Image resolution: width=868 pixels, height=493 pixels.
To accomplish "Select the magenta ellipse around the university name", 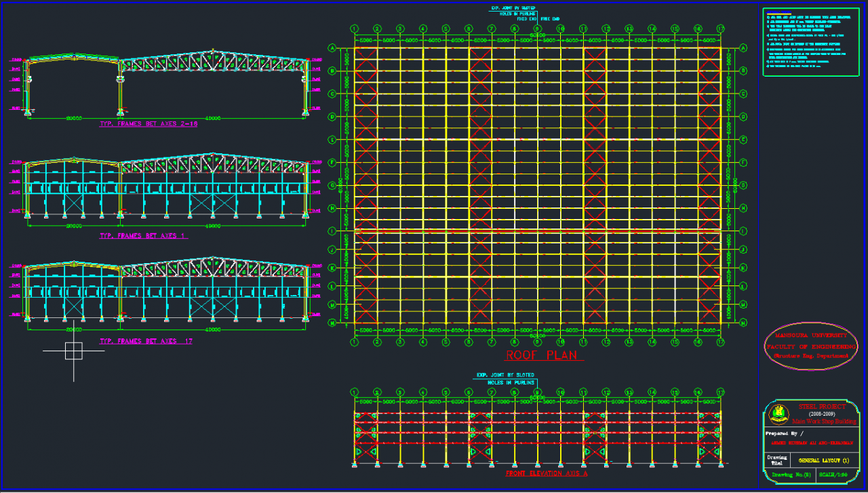I will [810, 346].
